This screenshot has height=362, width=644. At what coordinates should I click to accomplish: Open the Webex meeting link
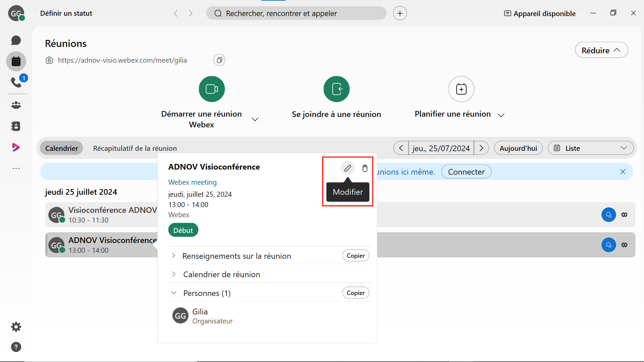pos(192,182)
